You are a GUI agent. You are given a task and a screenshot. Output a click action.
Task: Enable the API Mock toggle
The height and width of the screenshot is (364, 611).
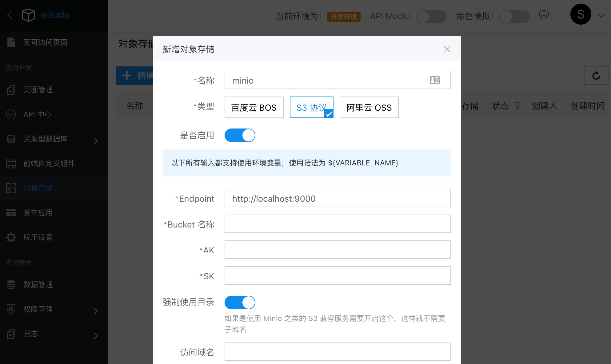point(431,16)
